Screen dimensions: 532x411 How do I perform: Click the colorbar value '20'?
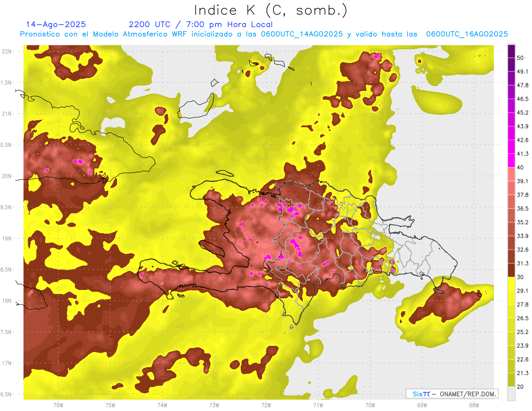(x=521, y=387)
